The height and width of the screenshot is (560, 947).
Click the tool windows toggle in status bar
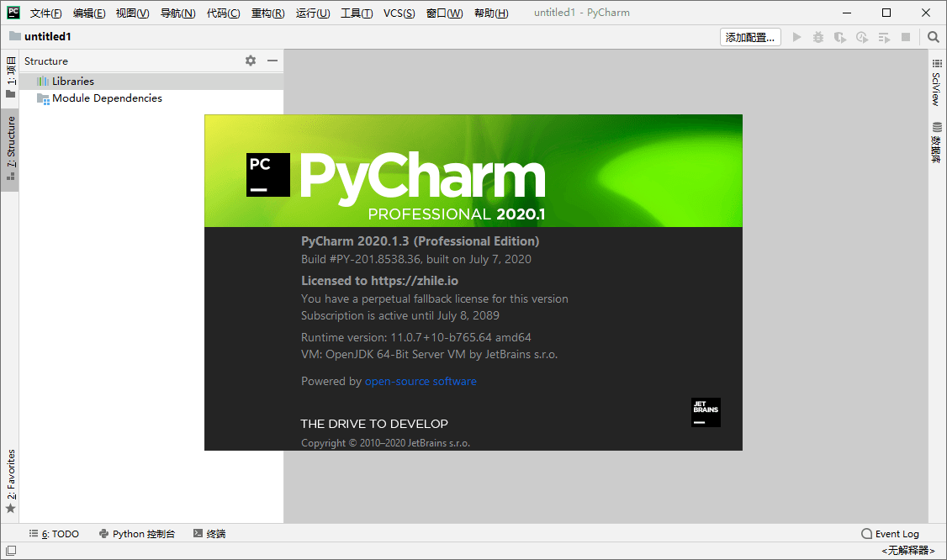point(10,550)
